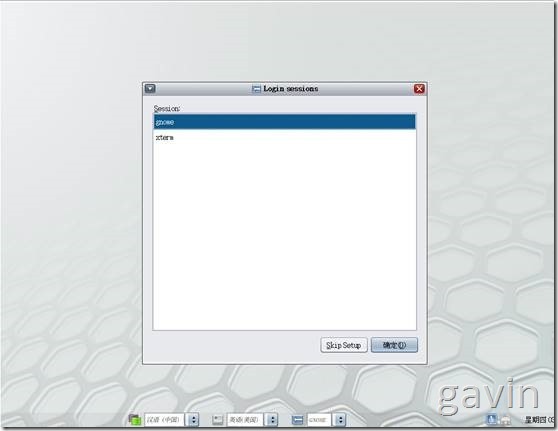
Task: Select the gnome session in the list
Action: pyautogui.click(x=284, y=122)
